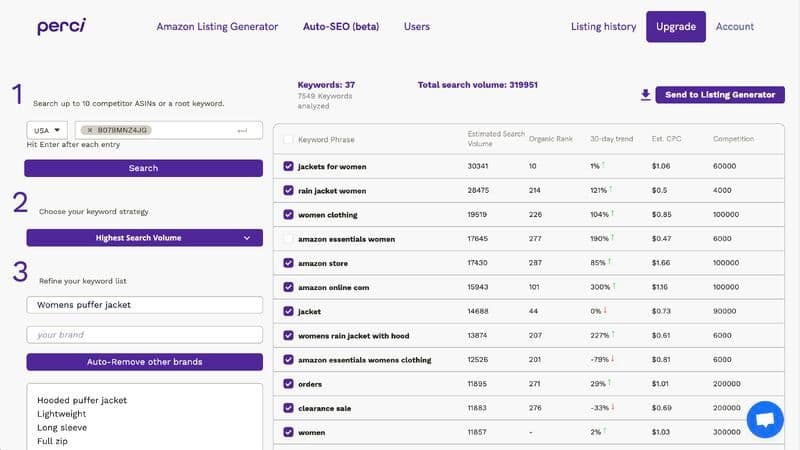Image resolution: width=800 pixels, height=450 pixels.
Task: Click the Upgrade button
Action: click(676, 27)
